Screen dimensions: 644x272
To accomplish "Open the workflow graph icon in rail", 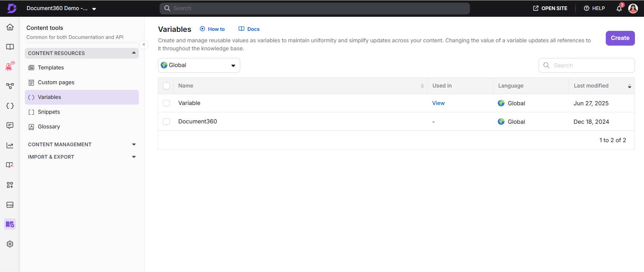I will coord(10,86).
